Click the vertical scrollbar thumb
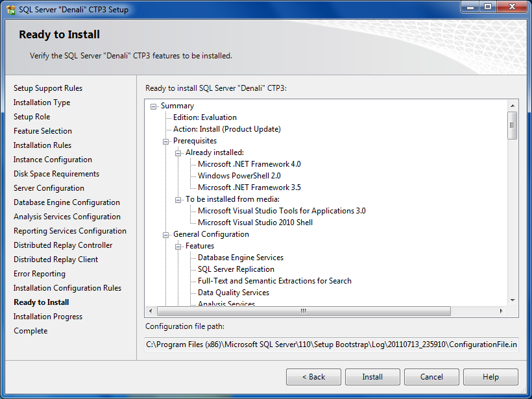This screenshot has width=532, height=399. 513,125
